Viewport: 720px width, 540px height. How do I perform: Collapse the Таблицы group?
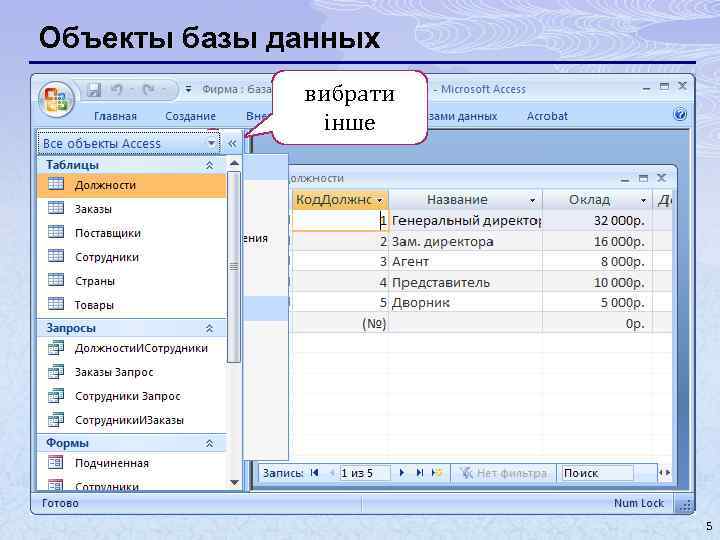[209, 165]
